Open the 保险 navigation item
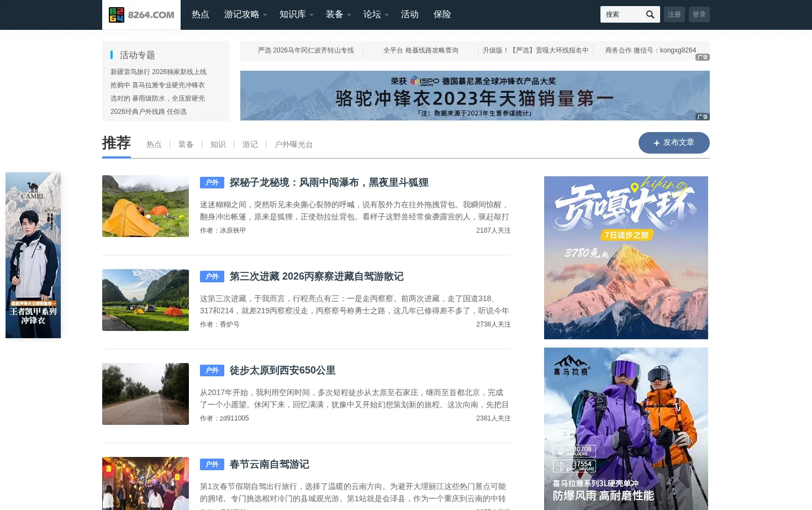The image size is (812, 510). (x=442, y=14)
